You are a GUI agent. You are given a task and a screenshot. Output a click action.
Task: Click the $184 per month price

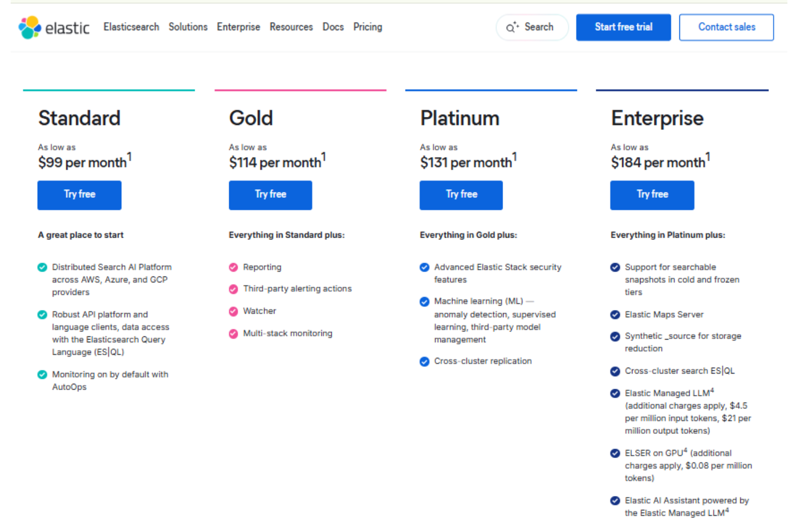[658, 162]
